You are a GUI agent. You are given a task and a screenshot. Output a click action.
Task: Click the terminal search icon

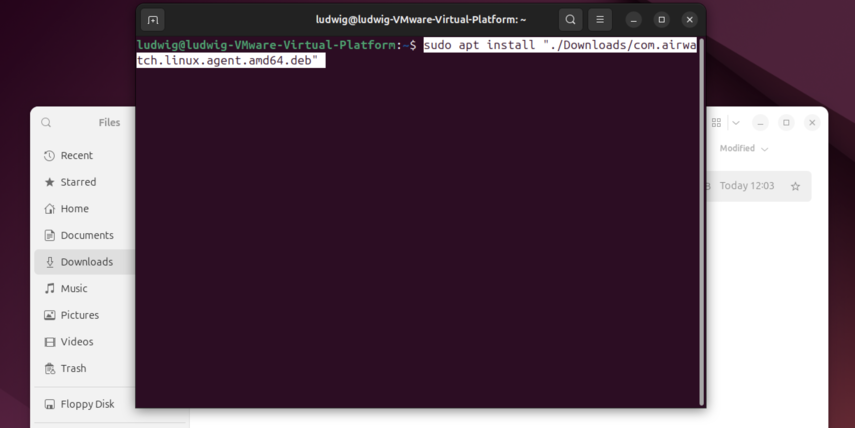click(570, 20)
